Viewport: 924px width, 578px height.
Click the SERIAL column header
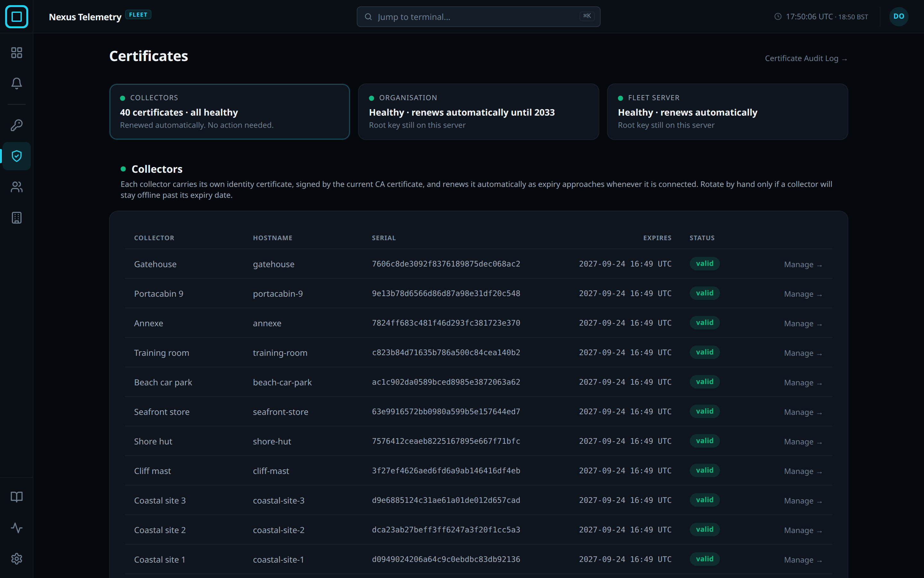384,238
